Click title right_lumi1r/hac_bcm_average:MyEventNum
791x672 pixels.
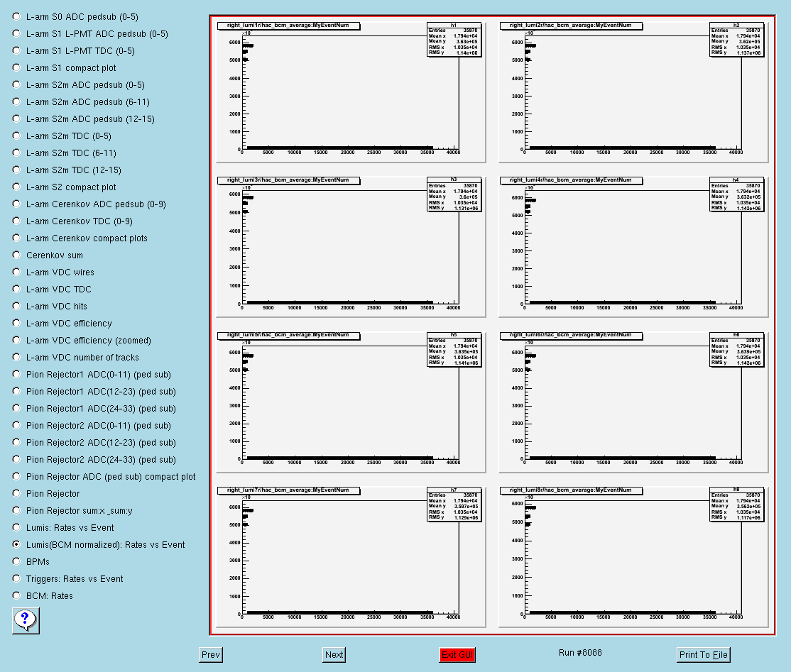(x=288, y=26)
